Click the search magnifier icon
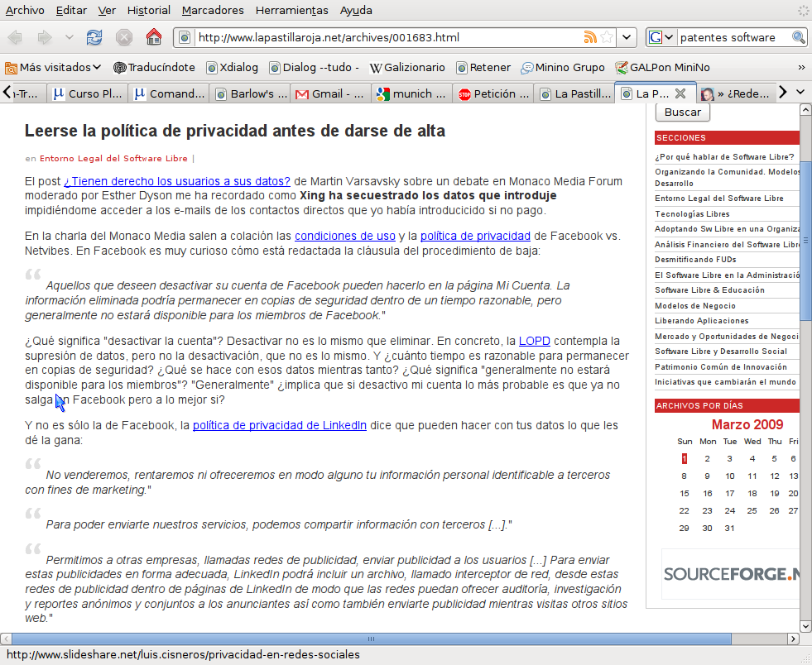 tap(798, 37)
